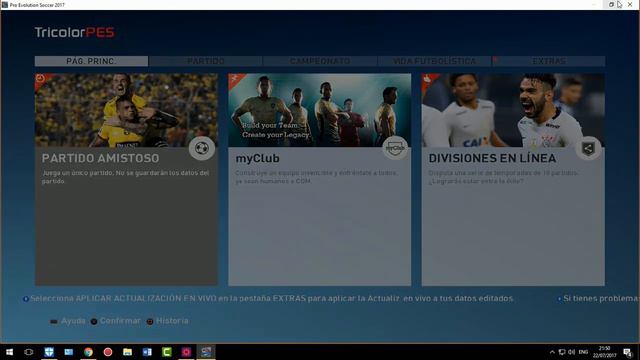
Task: Select the myClub title
Action: [257, 158]
